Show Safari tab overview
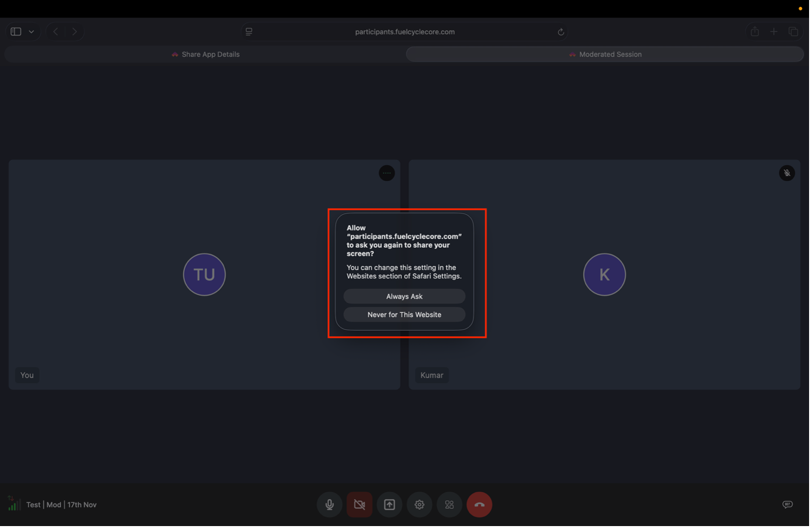The width and height of the screenshot is (812, 529). point(793,32)
